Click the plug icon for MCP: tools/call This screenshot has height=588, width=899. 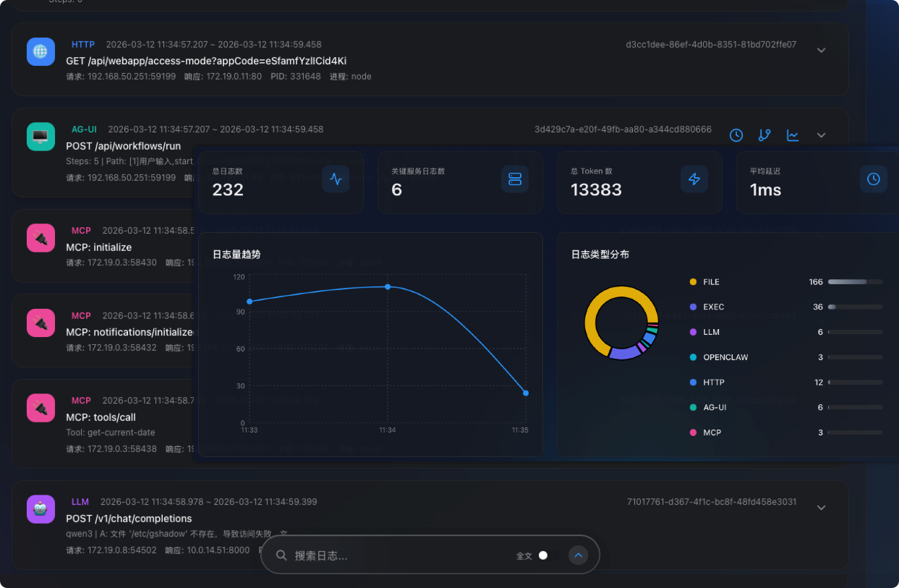tap(41, 408)
